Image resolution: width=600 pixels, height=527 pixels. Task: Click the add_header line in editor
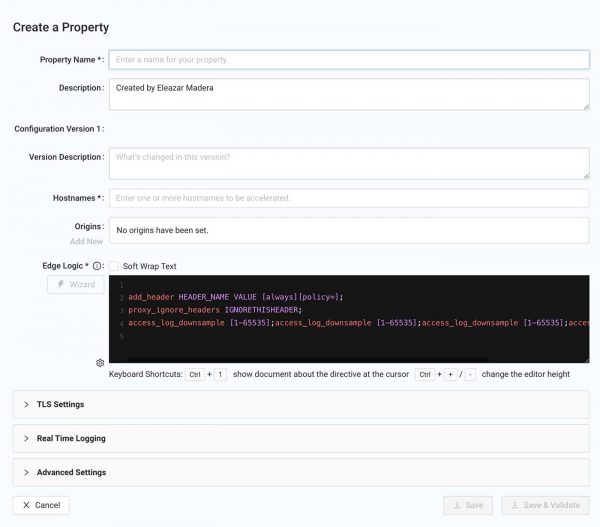[236, 297]
